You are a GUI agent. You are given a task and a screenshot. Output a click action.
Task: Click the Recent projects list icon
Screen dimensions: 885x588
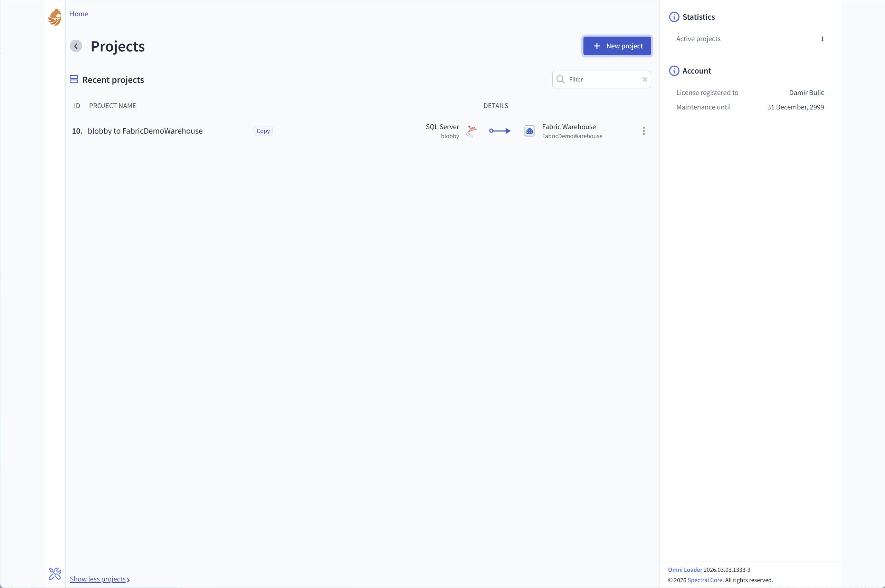coord(74,79)
